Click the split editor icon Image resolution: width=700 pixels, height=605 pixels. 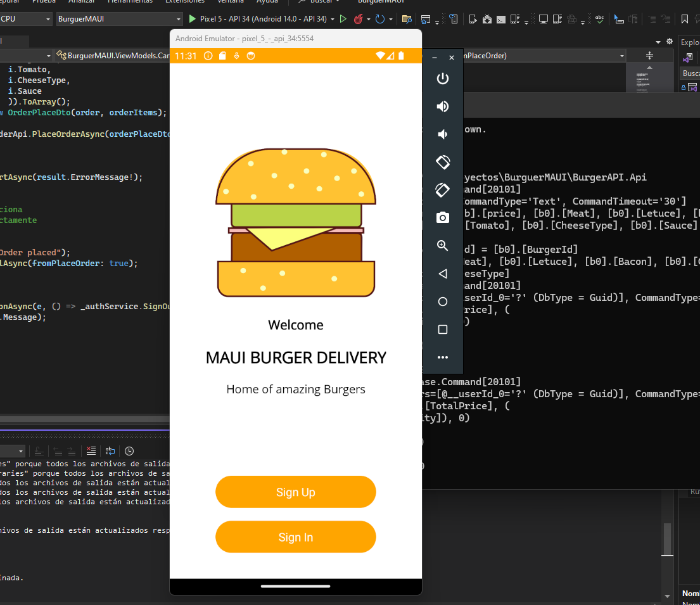[x=649, y=55]
